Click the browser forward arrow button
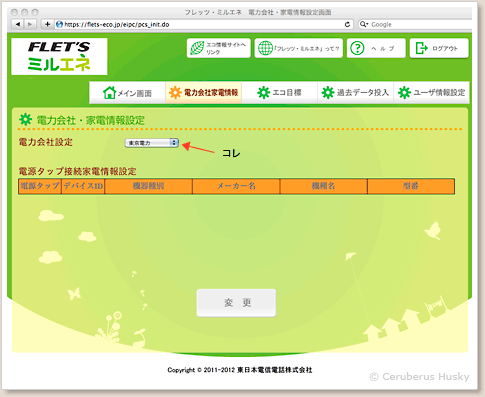 pyautogui.click(x=30, y=24)
